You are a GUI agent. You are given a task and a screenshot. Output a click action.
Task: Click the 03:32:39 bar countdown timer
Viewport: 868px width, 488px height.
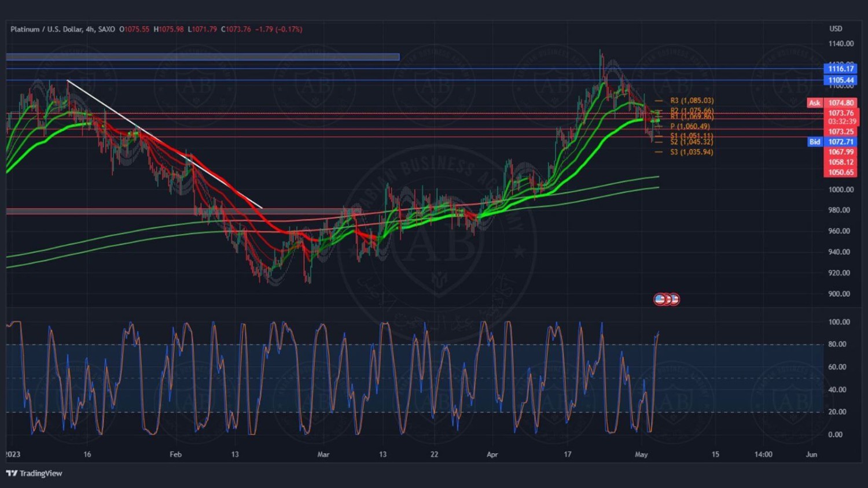click(x=841, y=121)
